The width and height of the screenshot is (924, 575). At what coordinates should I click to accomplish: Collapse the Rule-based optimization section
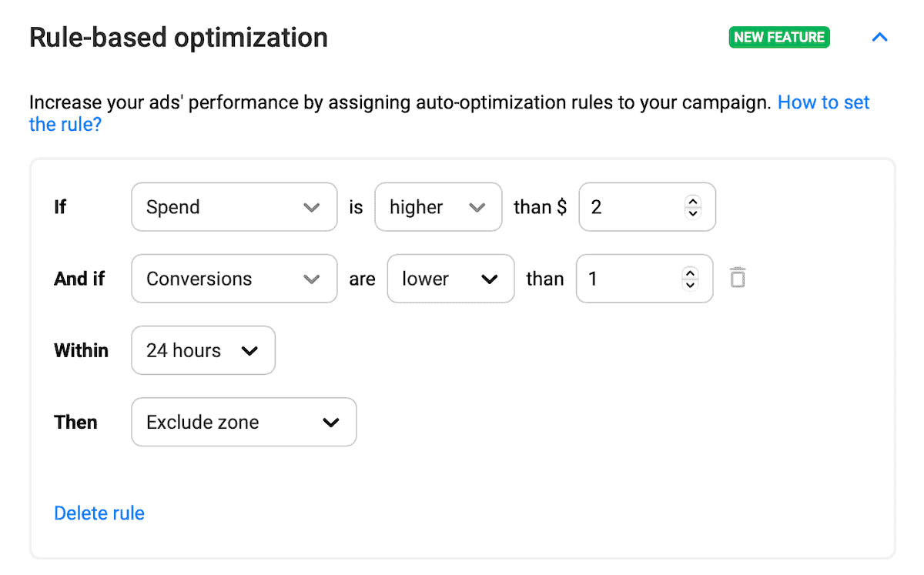[879, 37]
